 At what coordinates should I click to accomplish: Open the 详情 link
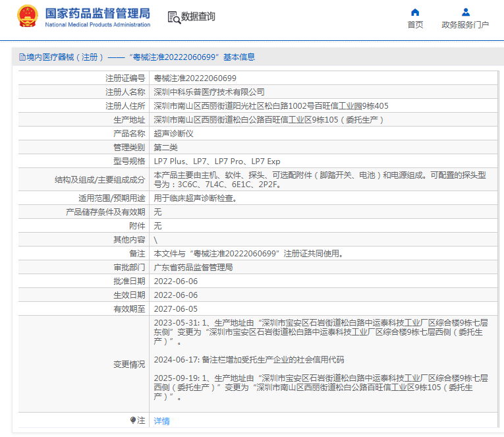(161, 421)
